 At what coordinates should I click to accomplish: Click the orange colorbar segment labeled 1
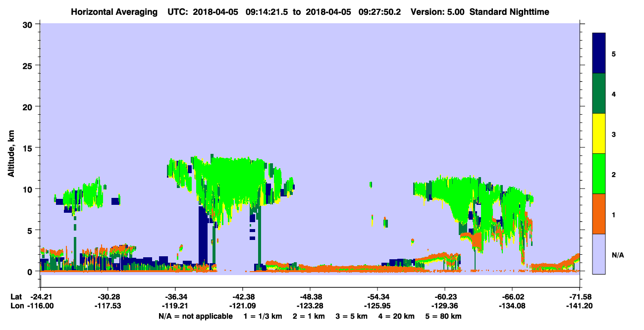(x=599, y=214)
